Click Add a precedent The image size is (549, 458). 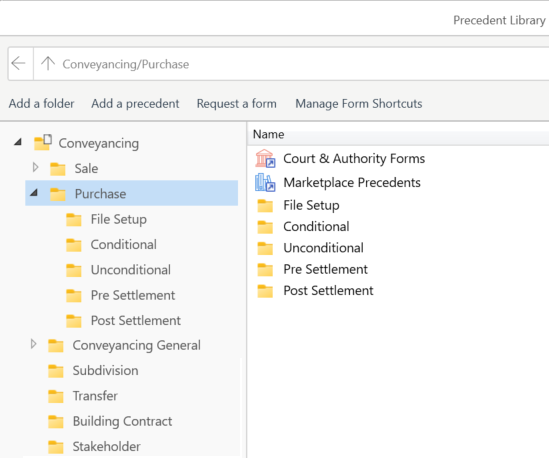pyautogui.click(x=135, y=104)
